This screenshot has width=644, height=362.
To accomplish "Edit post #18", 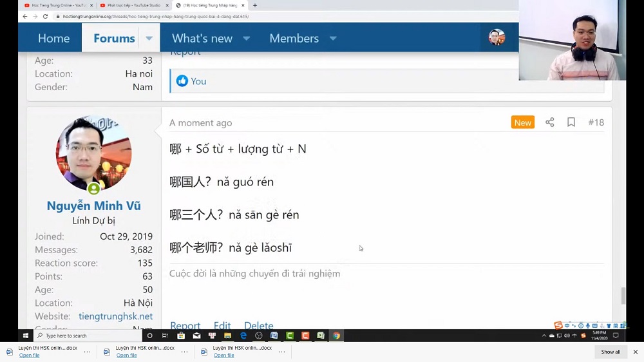I will (222, 325).
